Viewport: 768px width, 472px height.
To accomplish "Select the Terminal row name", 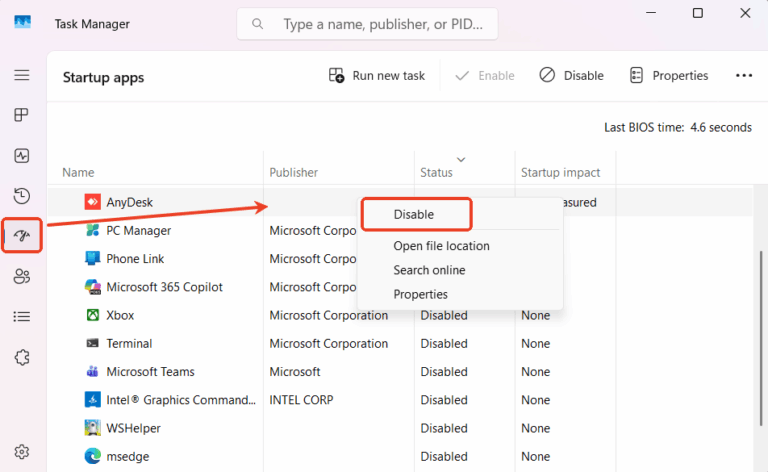I will [x=129, y=344].
